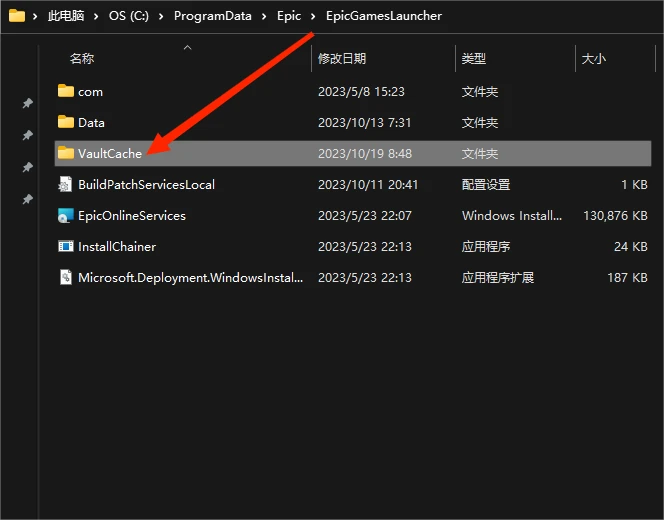Click the BuildPatchServicesLocal config file icon

click(x=65, y=184)
